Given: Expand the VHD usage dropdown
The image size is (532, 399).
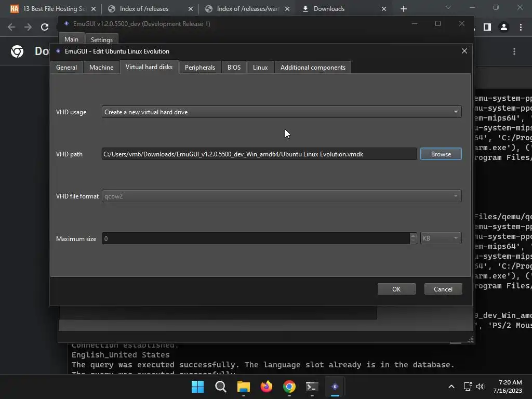Looking at the screenshot, I should click(282, 112).
